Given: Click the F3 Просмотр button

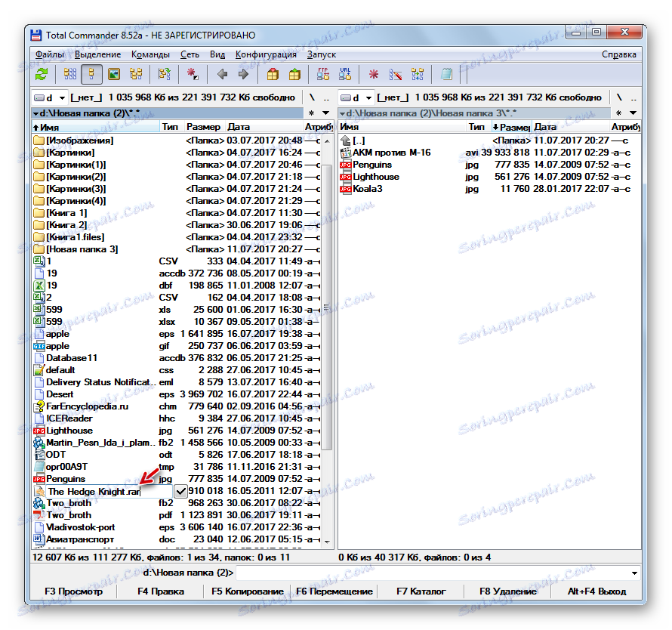Looking at the screenshot, I should tap(74, 591).
